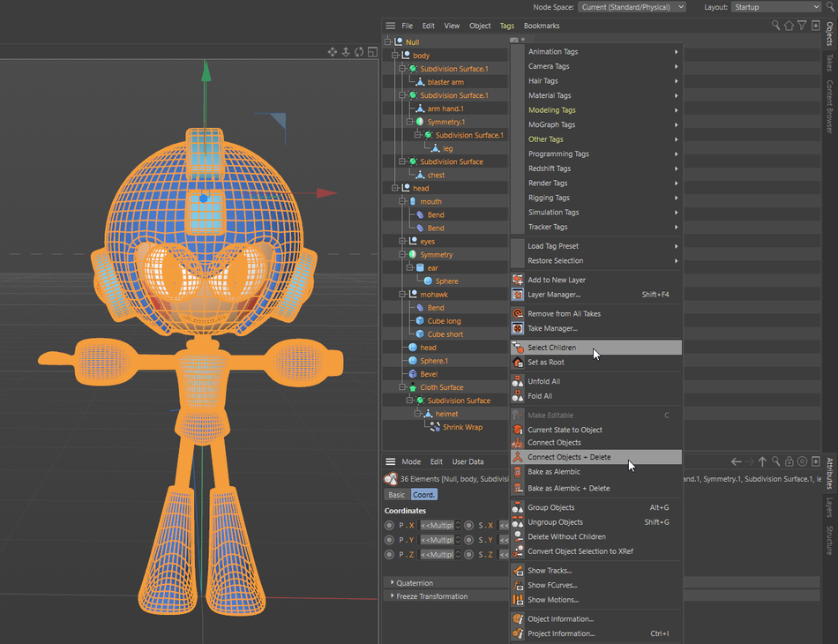Open the Attribute Manager hamburger menu
The height and width of the screenshot is (644, 838).
pos(390,461)
